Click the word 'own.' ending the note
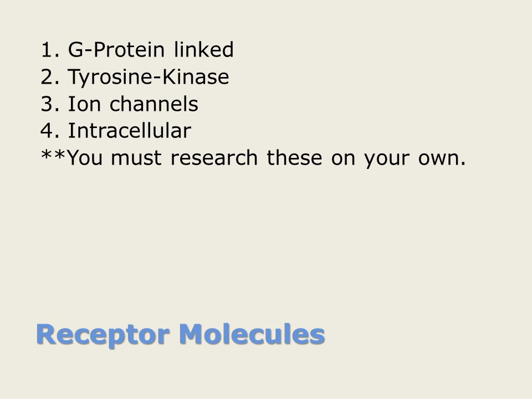This screenshot has height=399, width=532. click(442, 160)
